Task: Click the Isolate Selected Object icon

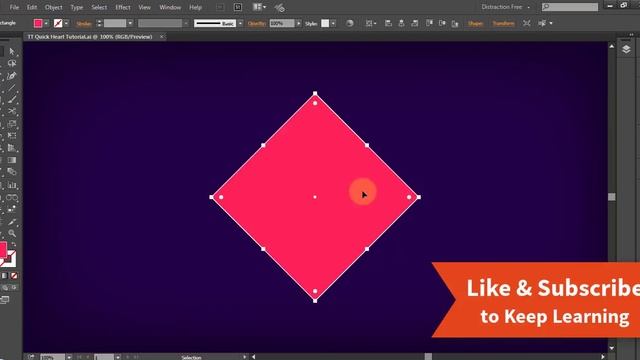Action: coord(527,24)
